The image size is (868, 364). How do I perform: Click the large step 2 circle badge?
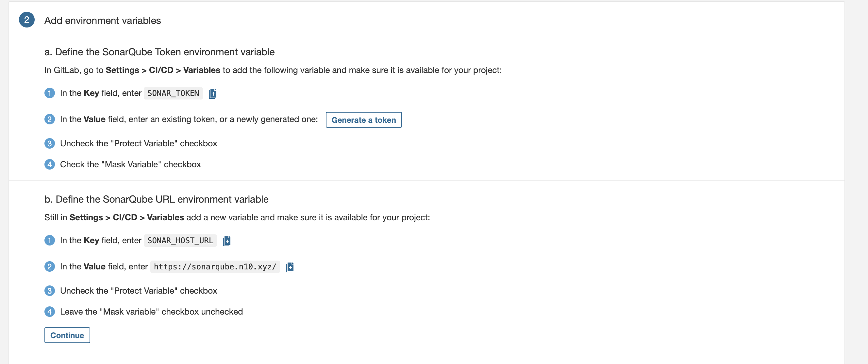pyautogui.click(x=26, y=20)
